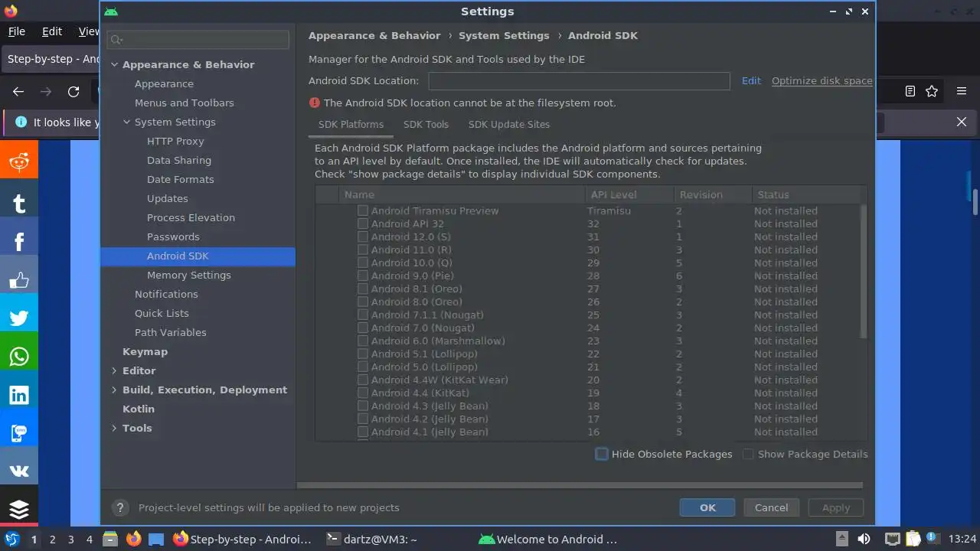This screenshot has width=980, height=551.
Task: Open the File menu in background window
Action: click(17, 31)
